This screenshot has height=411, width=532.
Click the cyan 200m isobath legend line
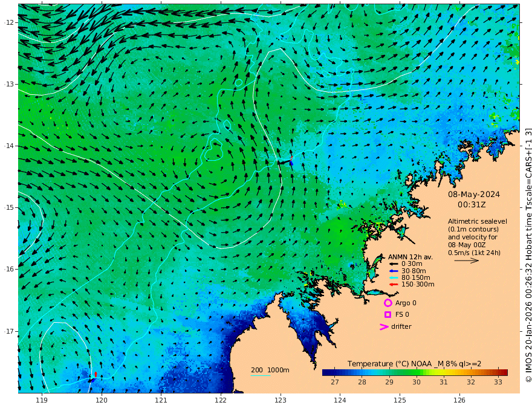pyautogui.click(x=260, y=375)
